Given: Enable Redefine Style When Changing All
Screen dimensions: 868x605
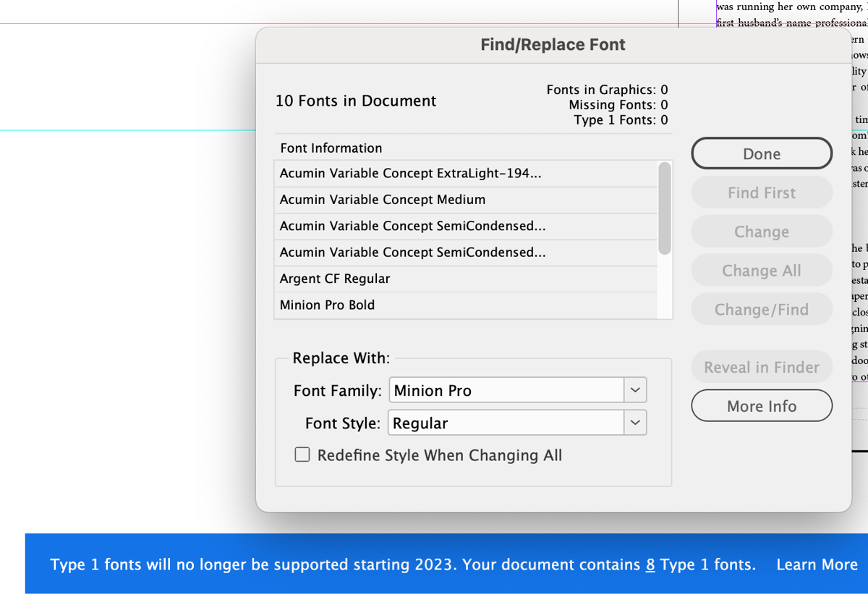Looking at the screenshot, I should pos(302,455).
